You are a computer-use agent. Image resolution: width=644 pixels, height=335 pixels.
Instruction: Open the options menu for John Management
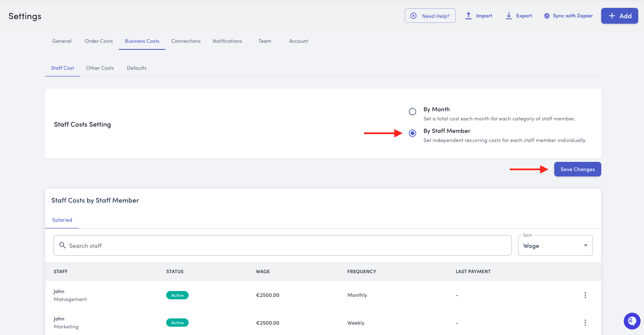coord(585,295)
